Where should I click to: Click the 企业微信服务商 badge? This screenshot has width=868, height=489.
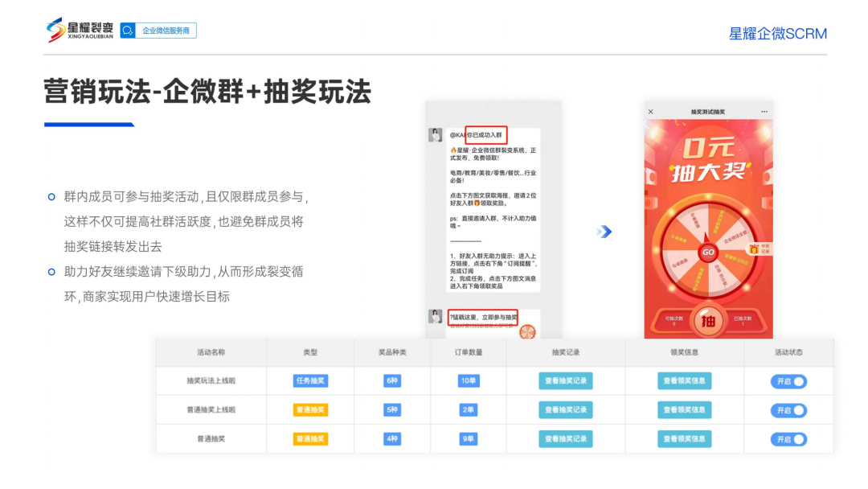click(158, 31)
